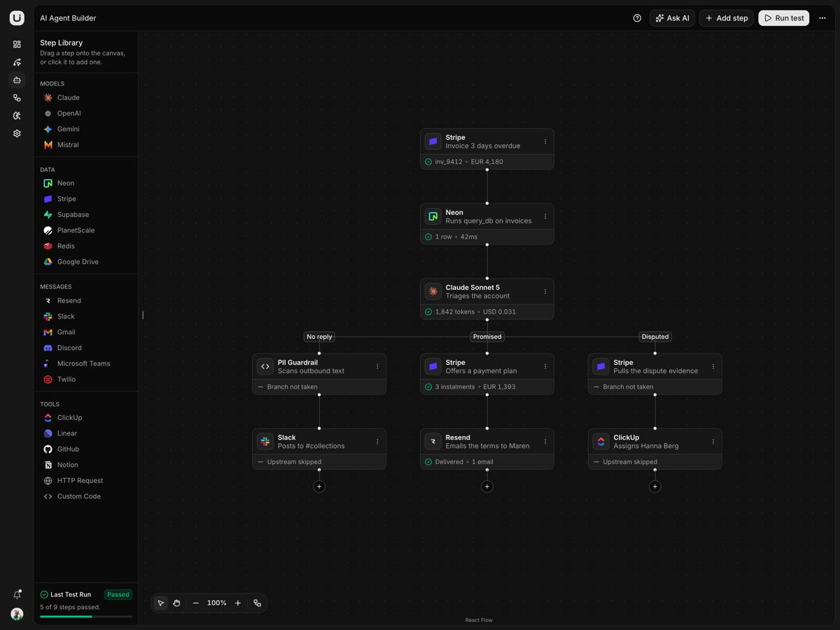The width and height of the screenshot is (840, 630).
Task: Open the options menu on the Neon node
Action: 545,216
